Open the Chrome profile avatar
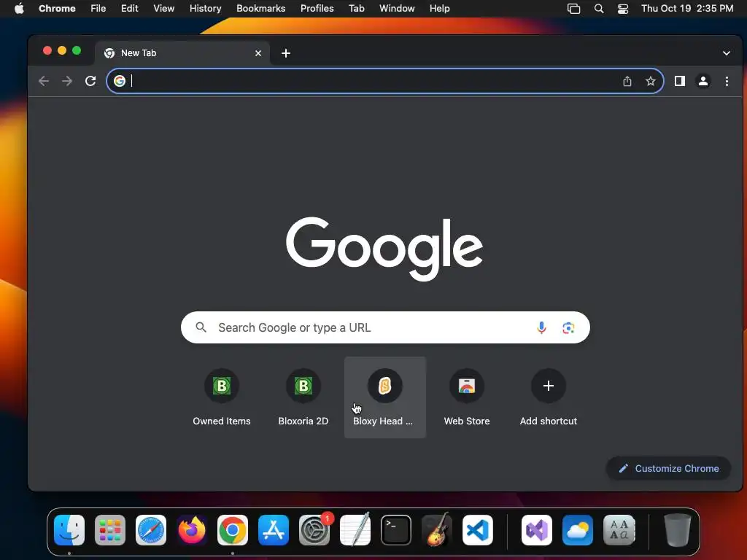The image size is (747, 560). 703,81
